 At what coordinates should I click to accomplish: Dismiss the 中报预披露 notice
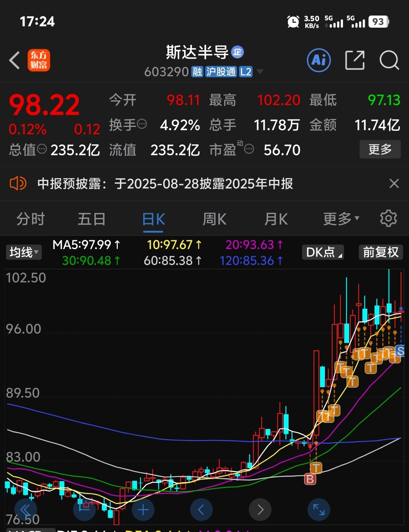click(394, 184)
